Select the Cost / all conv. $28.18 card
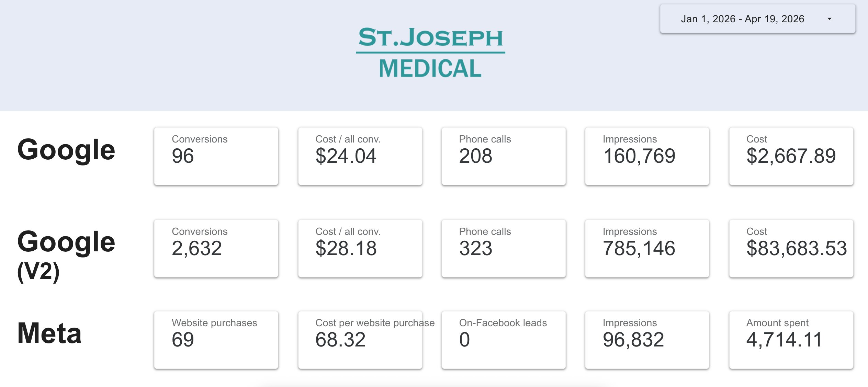Screen dimensions: 868x387 point(360,248)
